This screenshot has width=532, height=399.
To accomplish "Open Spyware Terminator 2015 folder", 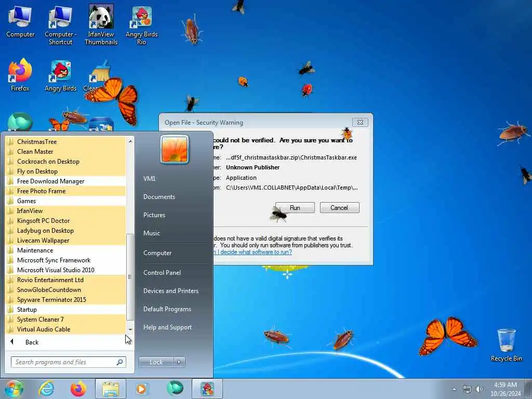I will click(x=66, y=299).
